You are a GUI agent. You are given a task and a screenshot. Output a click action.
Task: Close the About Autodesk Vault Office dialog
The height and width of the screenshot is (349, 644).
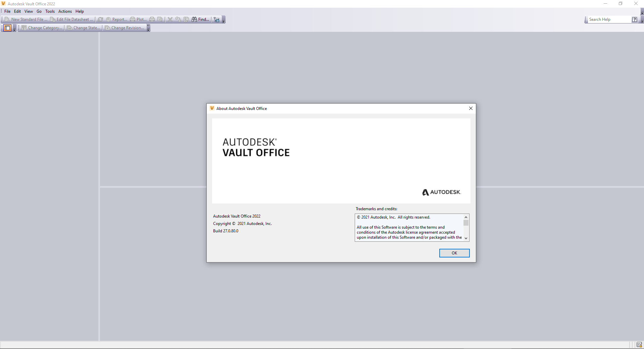(x=471, y=108)
